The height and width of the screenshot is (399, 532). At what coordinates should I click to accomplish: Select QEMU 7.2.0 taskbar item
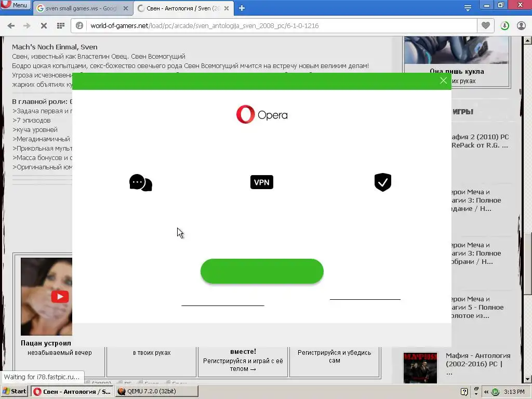click(x=156, y=391)
